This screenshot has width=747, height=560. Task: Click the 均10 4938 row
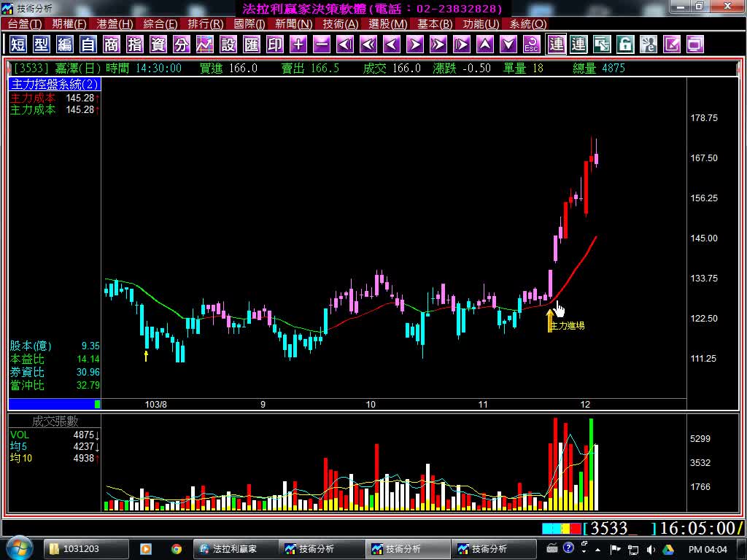54,458
